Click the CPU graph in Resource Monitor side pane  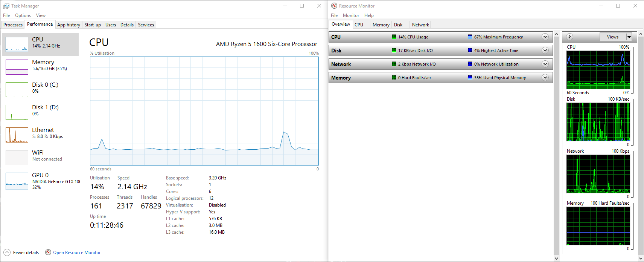tap(598, 70)
